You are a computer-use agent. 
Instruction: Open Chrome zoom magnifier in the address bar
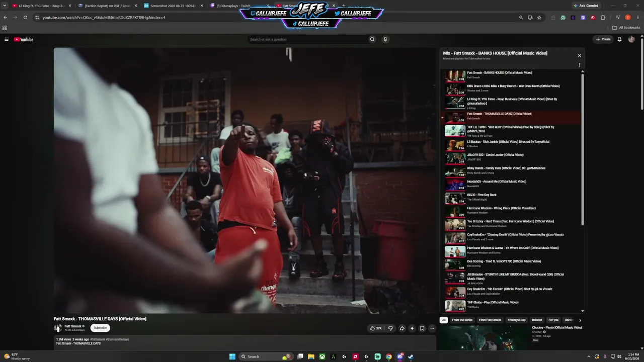[x=521, y=18]
